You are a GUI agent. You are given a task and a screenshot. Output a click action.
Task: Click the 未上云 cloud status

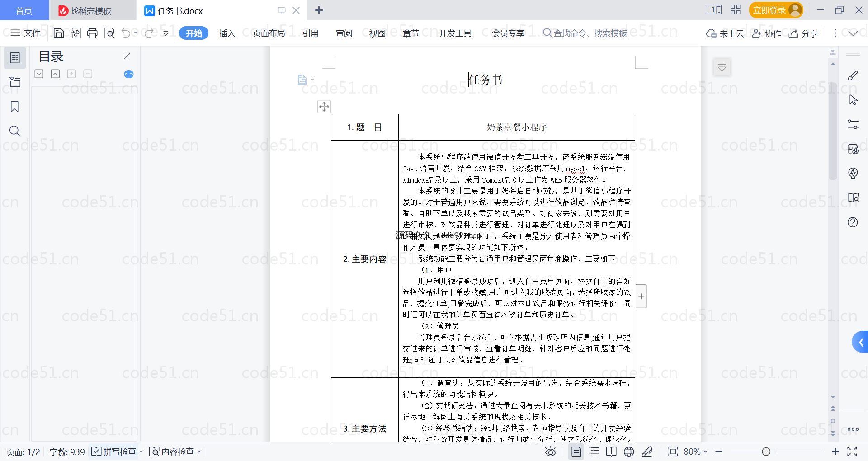click(725, 33)
